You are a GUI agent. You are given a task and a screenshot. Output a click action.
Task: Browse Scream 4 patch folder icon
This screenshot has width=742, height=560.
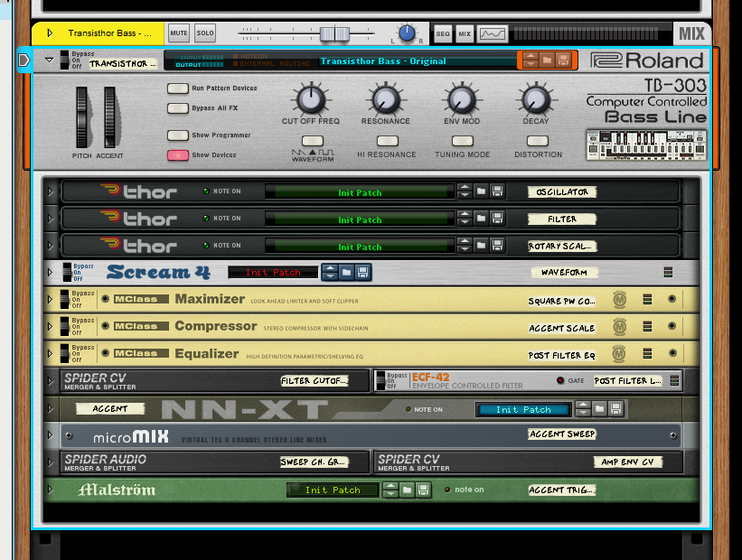tap(346, 273)
